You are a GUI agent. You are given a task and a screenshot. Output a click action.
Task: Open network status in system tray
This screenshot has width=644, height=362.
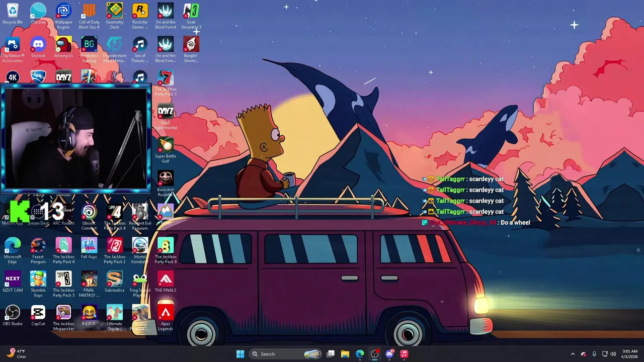(x=605, y=354)
